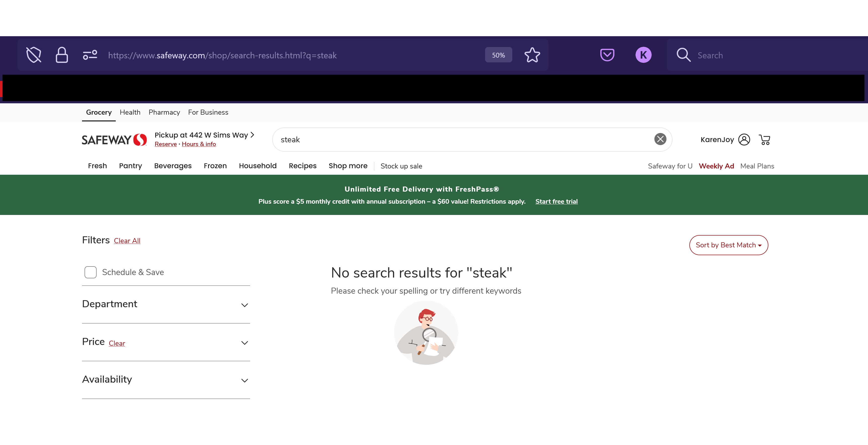Open the Sort by Best Match dropdown

(x=729, y=245)
